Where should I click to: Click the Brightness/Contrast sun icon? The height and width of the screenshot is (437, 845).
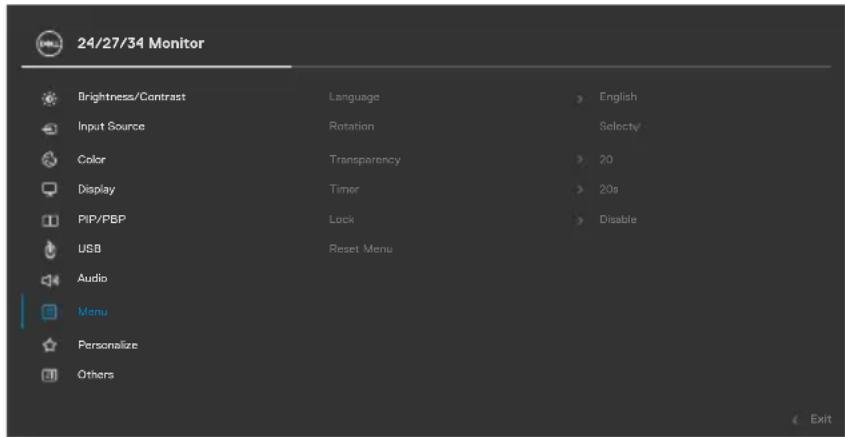pyautogui.click(x=49, y=99)
